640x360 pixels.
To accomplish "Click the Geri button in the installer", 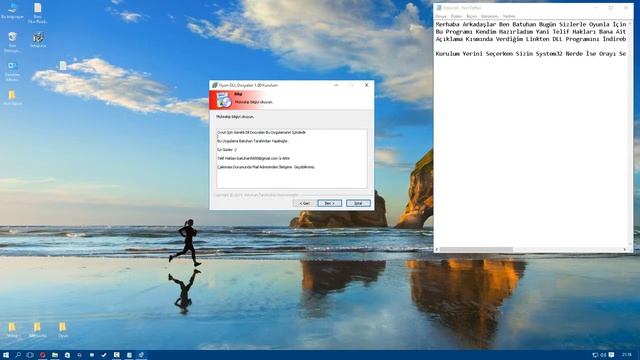I will coord(304,203).
